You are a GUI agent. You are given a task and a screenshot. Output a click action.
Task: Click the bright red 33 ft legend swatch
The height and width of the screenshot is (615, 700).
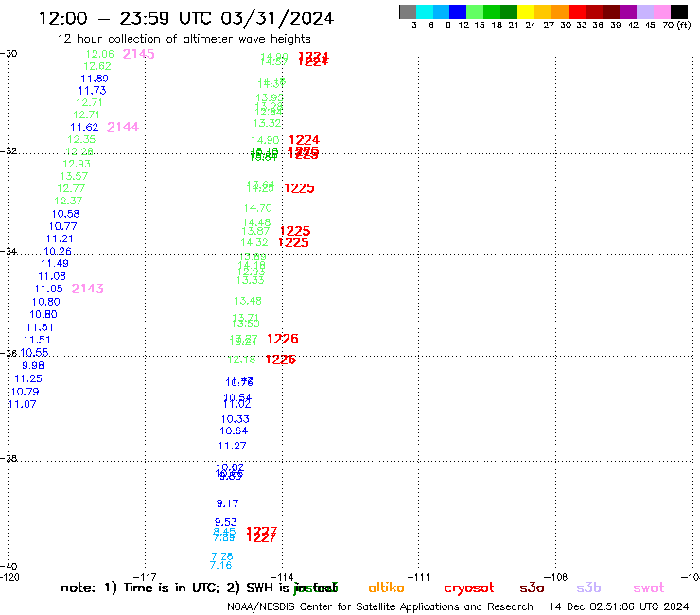pos(577,11)
